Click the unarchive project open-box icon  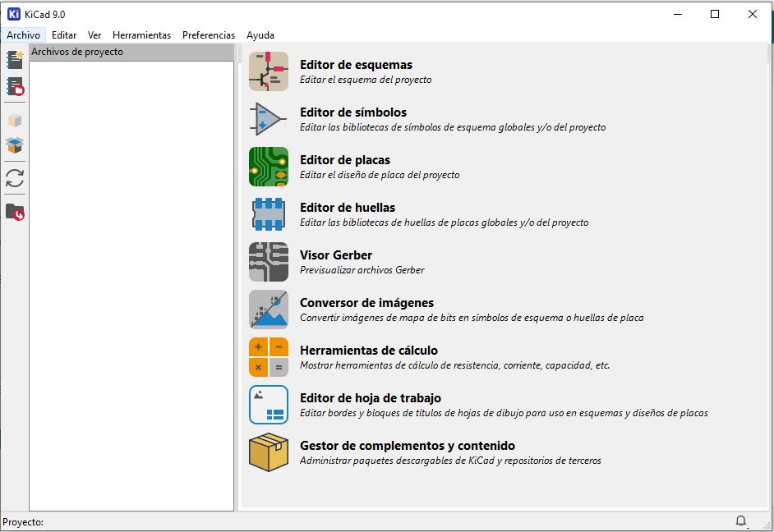[15, 145]
